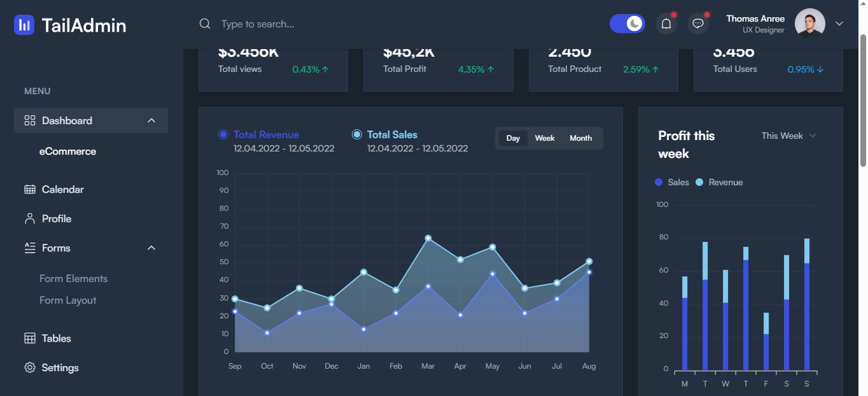
Task: Open the notifications bell
Action: tap(666, 23)
